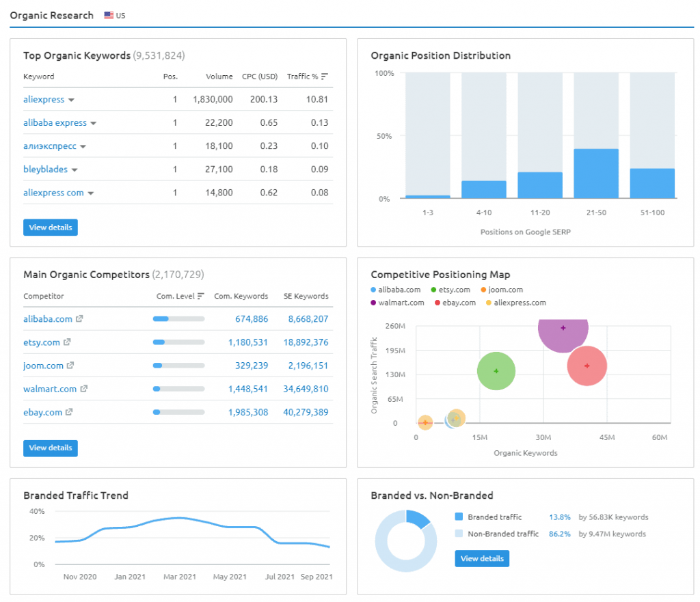This screenshot has width=700, height=602.
Task: Click View details in Branded vs. Non-Branded
Action: (x=482, y=558)
